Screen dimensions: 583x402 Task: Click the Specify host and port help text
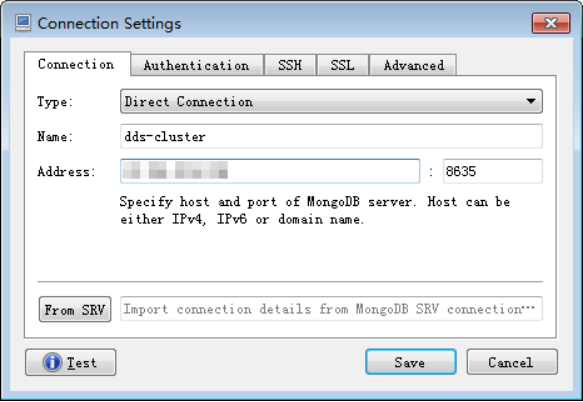315,210
